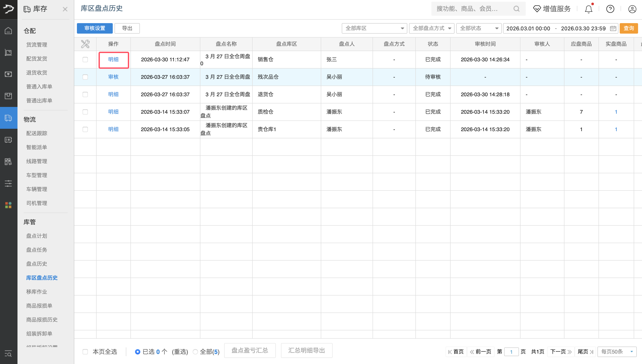Check the checkbox for 残次品仓 row

tap(85, 77)
